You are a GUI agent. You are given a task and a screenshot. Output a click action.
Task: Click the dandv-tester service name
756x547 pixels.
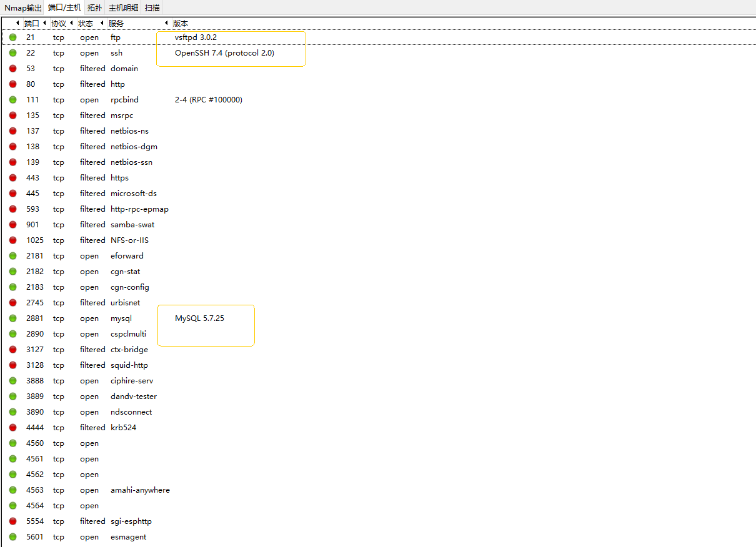click(134, 397)
